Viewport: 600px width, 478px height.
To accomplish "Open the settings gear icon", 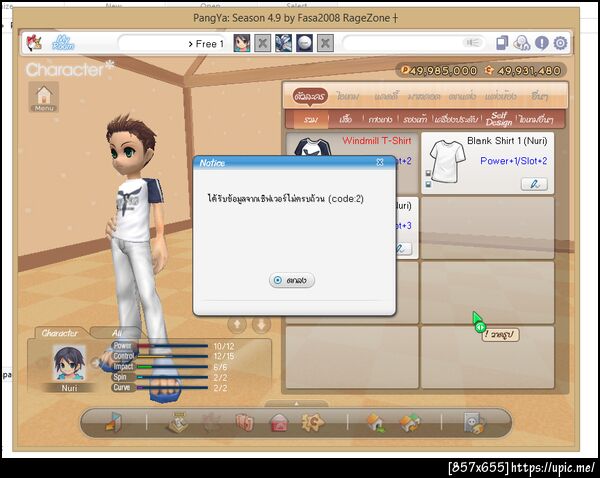I will pyautogui.click(x=561, y=43).
